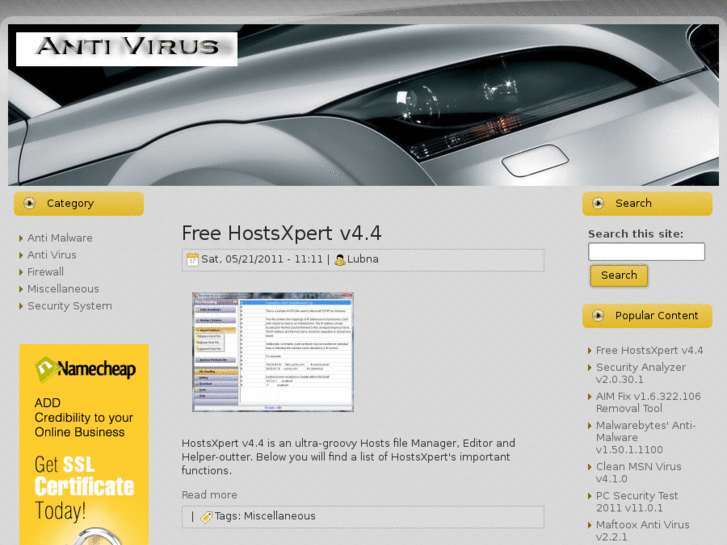Open Security Analyzer v2.0.30.1 link

pos(641,373)
